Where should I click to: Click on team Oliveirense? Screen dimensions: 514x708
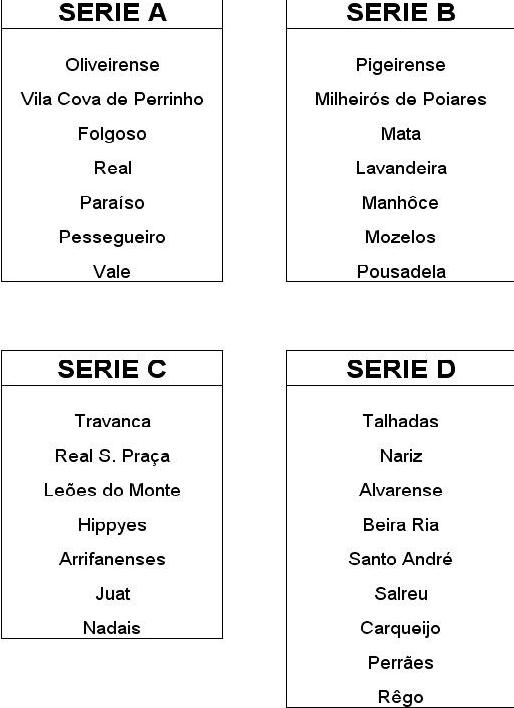pos(112,65)
